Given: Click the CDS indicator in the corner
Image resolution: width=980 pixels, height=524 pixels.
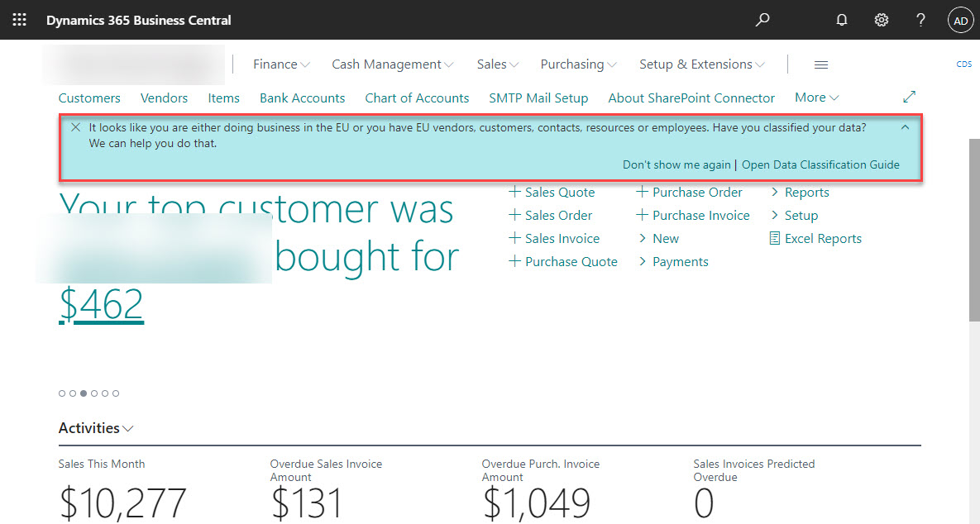Looking at the screenshot, I should point(963,63).
